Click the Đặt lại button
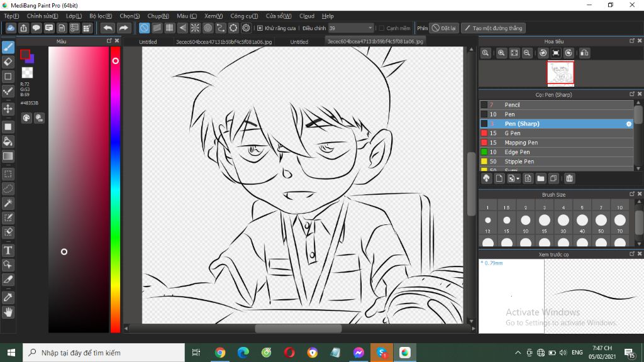Image resolution: width=644 pixels, height=362 pixels. tap(443, 28)
